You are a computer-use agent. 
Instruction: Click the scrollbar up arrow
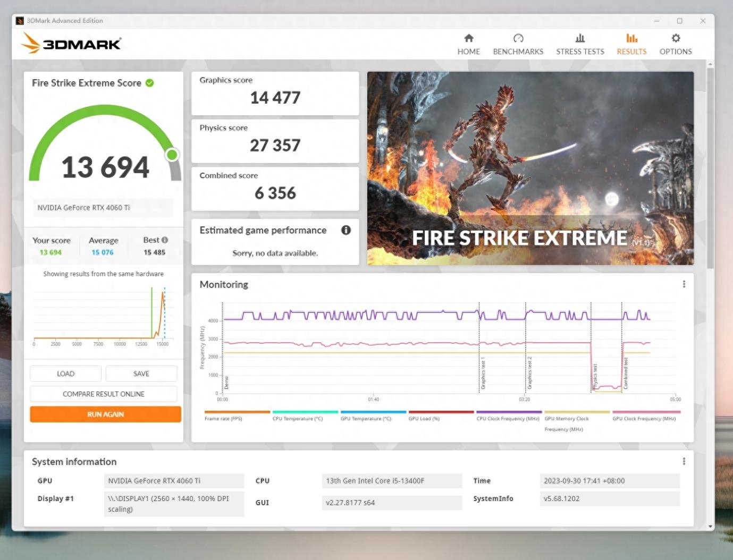tap(710, 64)
